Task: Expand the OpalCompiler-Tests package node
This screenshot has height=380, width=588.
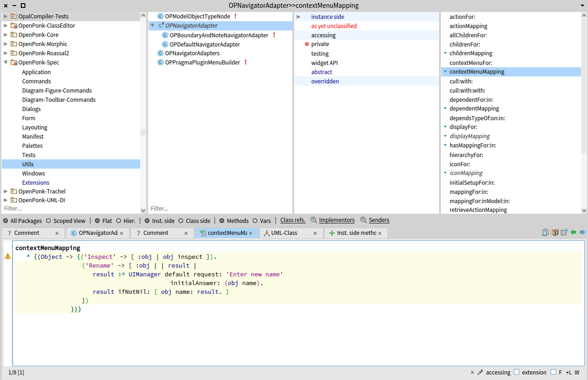Action: pyautogui.click(x=6, y=17)
